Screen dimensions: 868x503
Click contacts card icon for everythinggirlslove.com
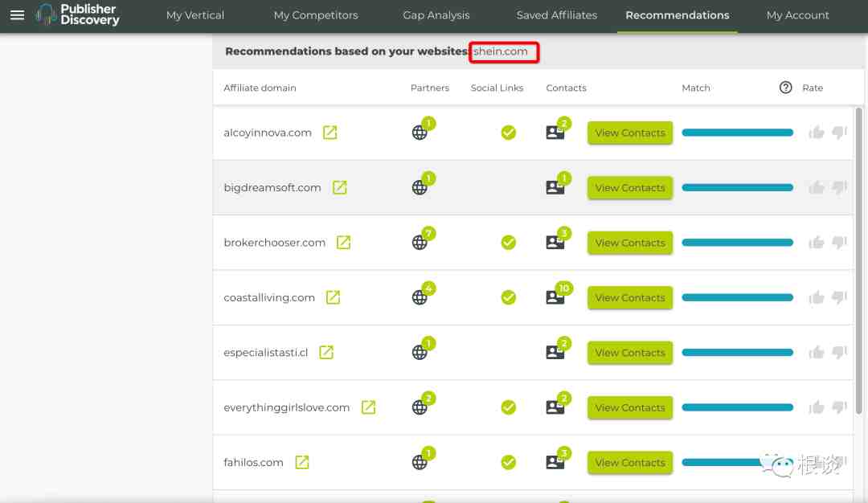tap(555, 407)
